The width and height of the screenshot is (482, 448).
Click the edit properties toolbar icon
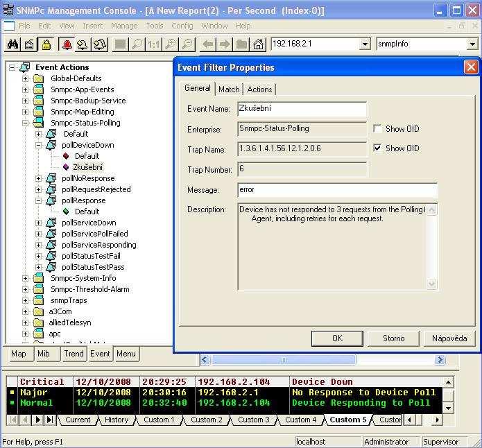click(x=30, y=44)
